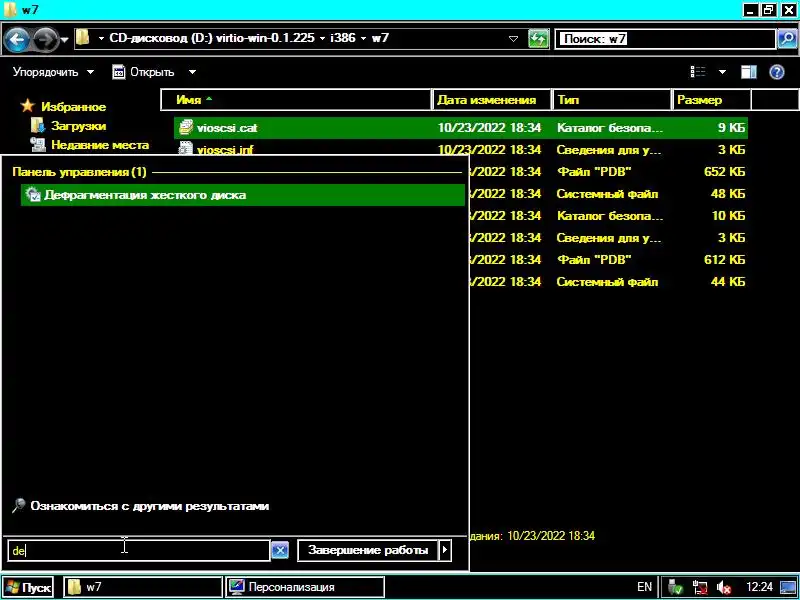Click the network tray icon
800x600 pixels.
click(700, 587)
